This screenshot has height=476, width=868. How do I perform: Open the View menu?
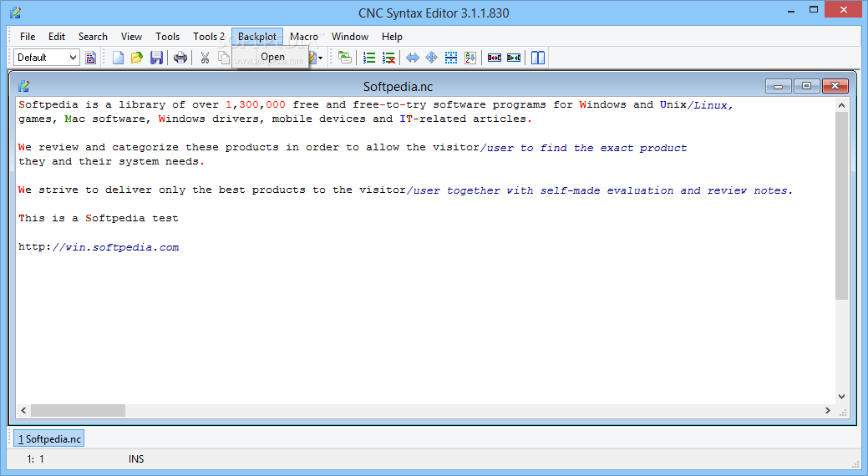[131, 37]
